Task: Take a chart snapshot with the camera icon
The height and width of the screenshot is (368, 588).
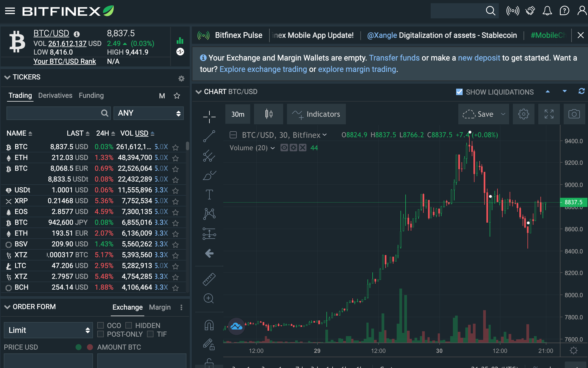Action: tap(574, 114)
